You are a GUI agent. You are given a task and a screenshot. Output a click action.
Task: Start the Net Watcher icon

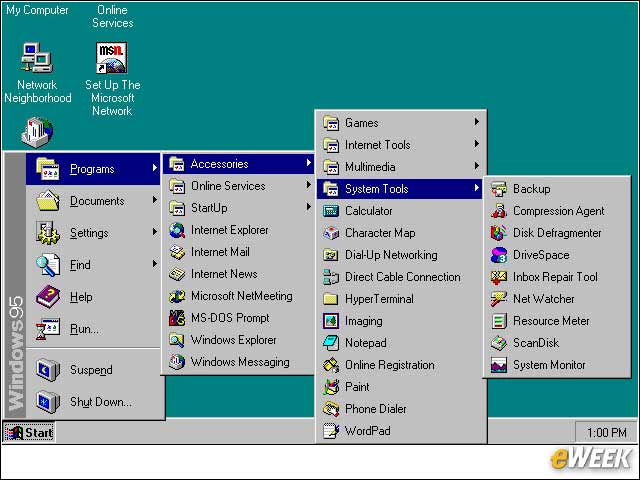(499, 299)
